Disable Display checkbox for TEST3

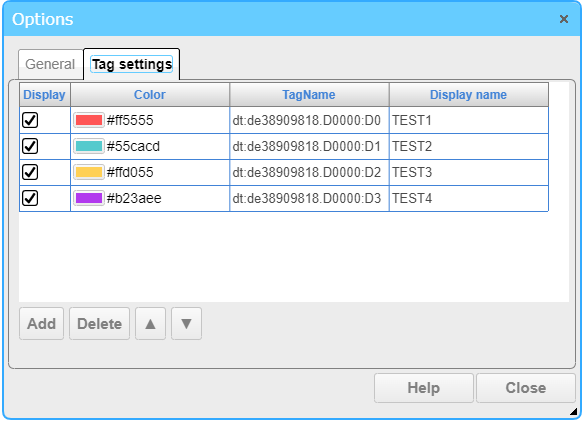pos(30,172)
